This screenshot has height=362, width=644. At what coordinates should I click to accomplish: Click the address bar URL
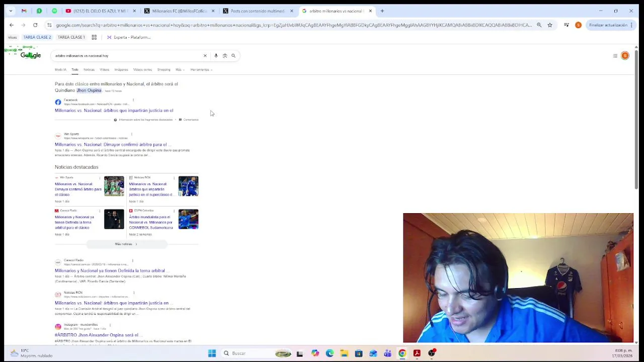pos(293,25)
